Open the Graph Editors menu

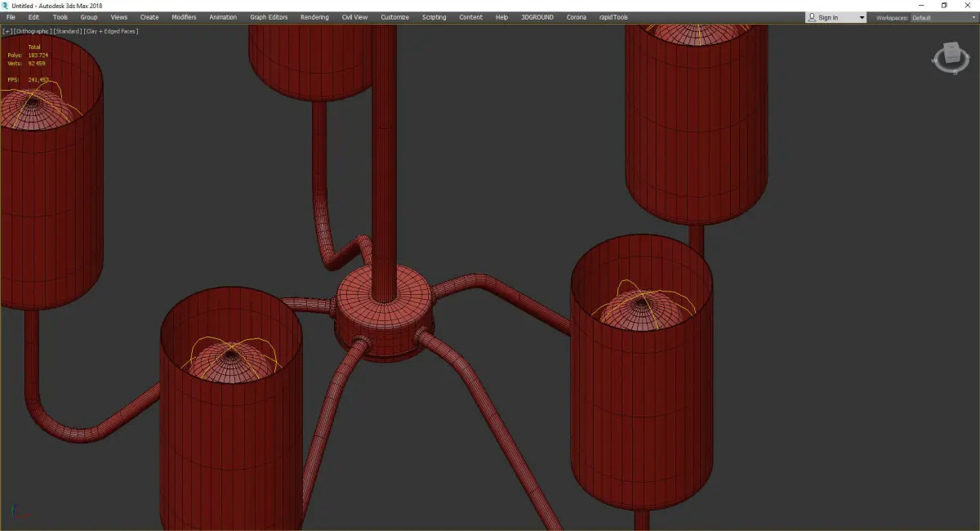click(x=269, y=17)
